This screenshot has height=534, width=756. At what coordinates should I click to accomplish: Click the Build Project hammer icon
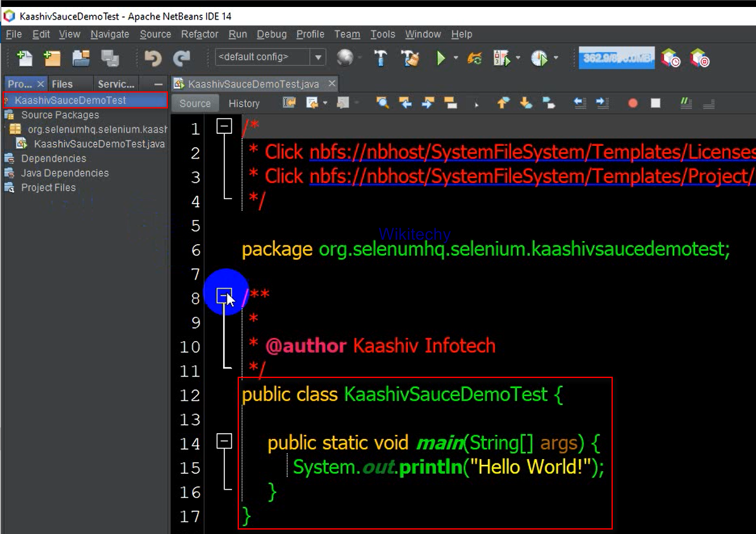point(380,58)
